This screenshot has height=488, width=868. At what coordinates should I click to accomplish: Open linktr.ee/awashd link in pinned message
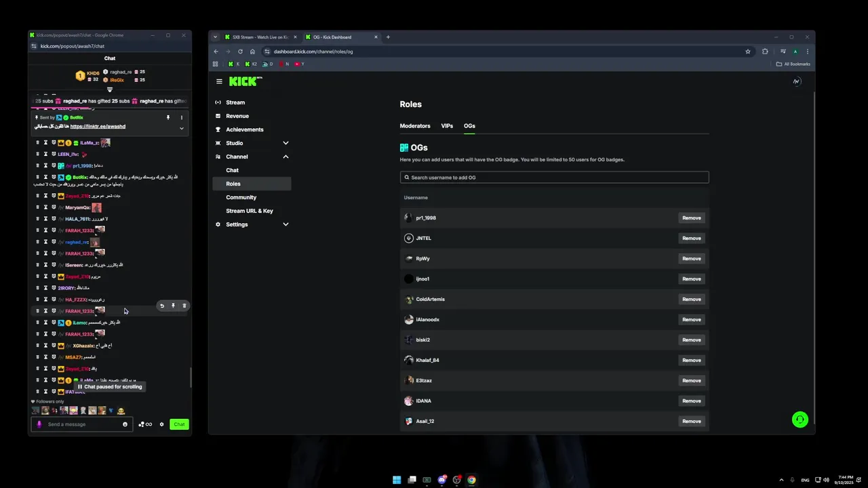98,127
